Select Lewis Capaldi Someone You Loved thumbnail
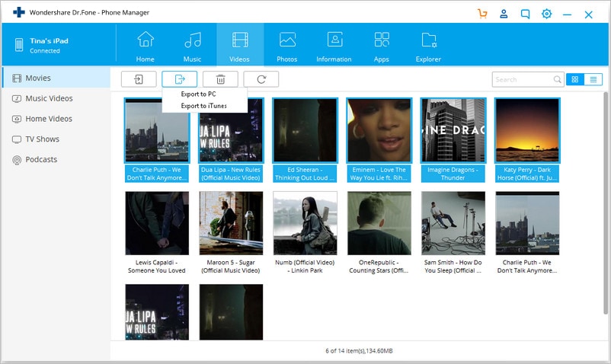This screenshot has width=611, height=364. 157,223
